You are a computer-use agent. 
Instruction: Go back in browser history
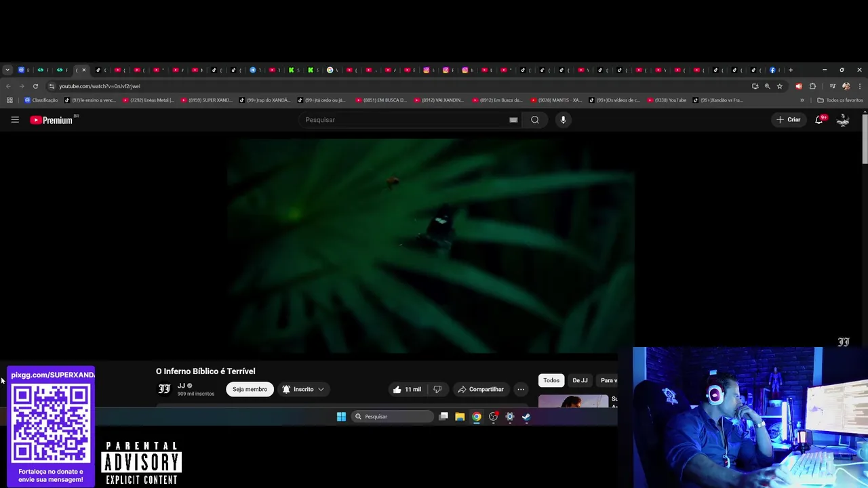pyautogui.click(x=8, y=86)
